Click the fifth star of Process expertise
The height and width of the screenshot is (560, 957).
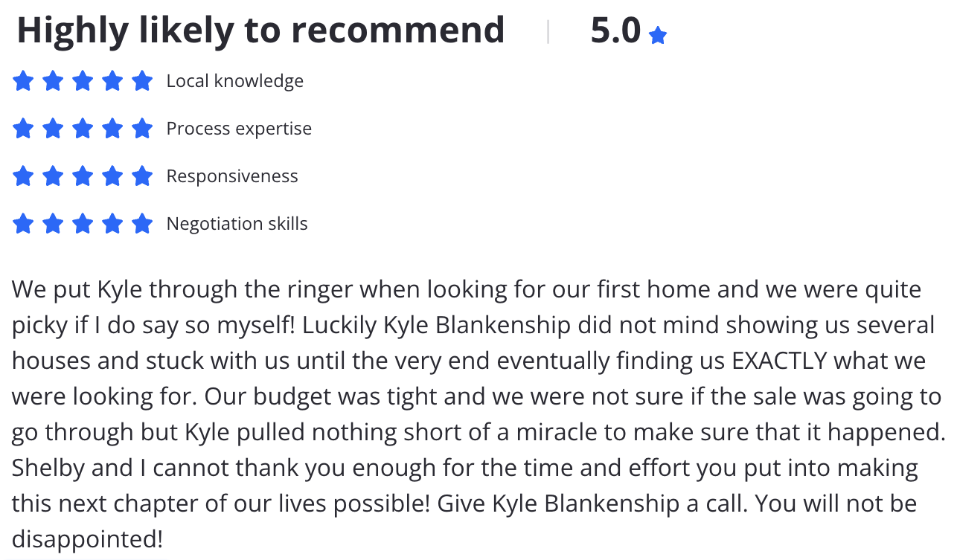click(x=142, y=128)
